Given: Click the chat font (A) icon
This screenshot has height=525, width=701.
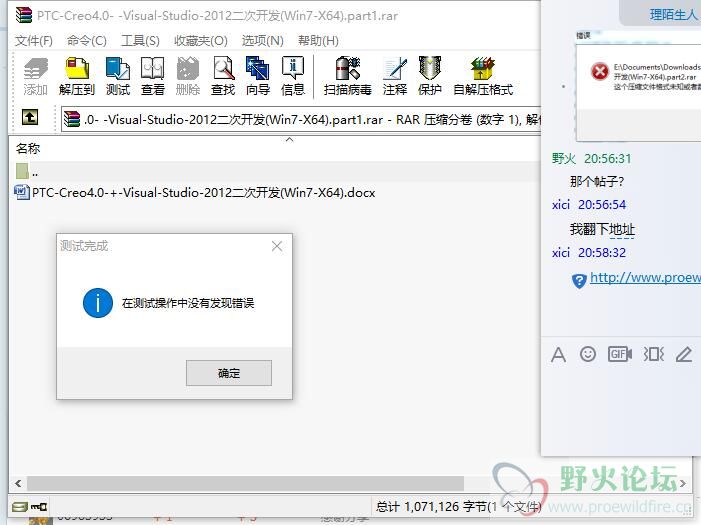Looking at the screenshot, I should click(558, 355).
